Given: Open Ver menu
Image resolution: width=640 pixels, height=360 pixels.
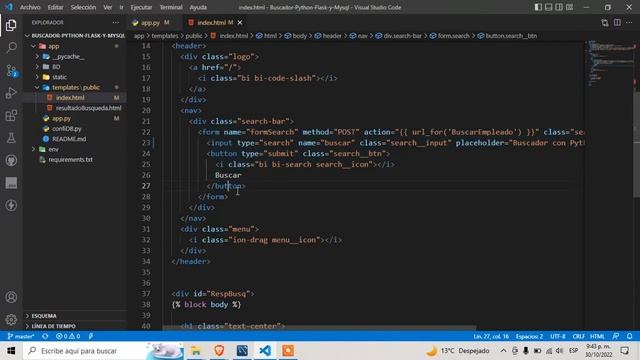Looking at the screenshot, I should click(107, 7).
